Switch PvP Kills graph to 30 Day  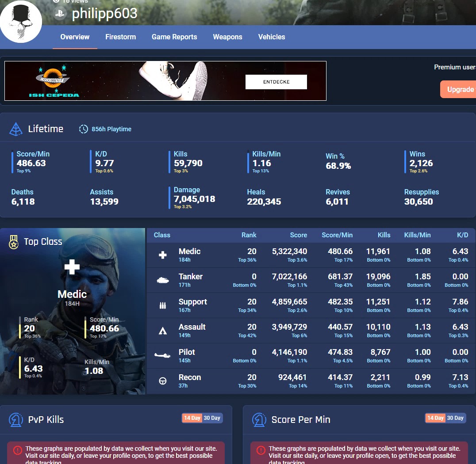coord(212,418)
